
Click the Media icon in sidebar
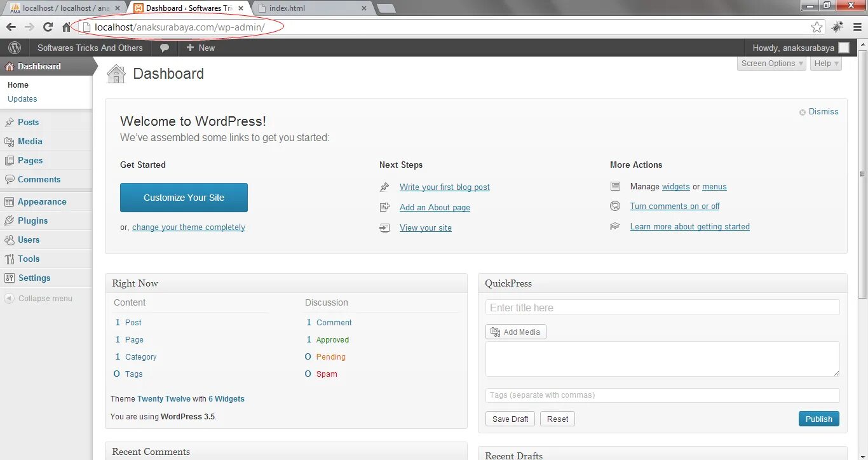9,141
